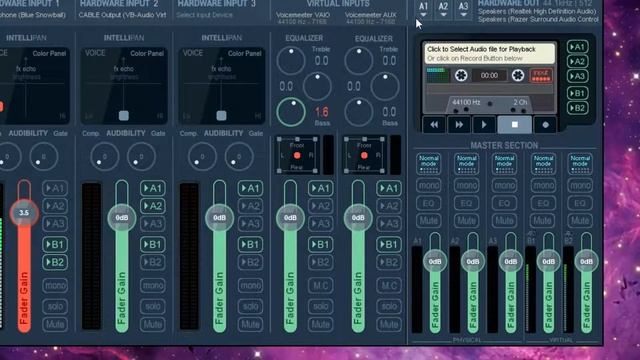
Task: Click Hardware Input 3 Intellipan square handle
Action: click(221, 116)
